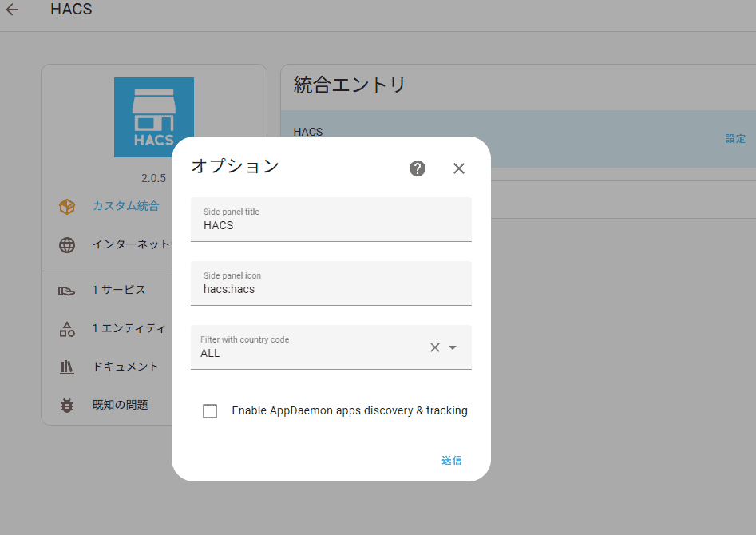The width and height of the screenshot is (756, 535).
Task: Submit options with the 送信 button
Action: [x=452, y=460]
